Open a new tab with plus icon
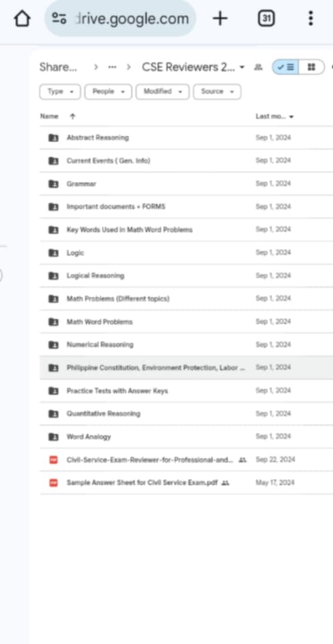The image size is (333, 644). pos(220,19)
